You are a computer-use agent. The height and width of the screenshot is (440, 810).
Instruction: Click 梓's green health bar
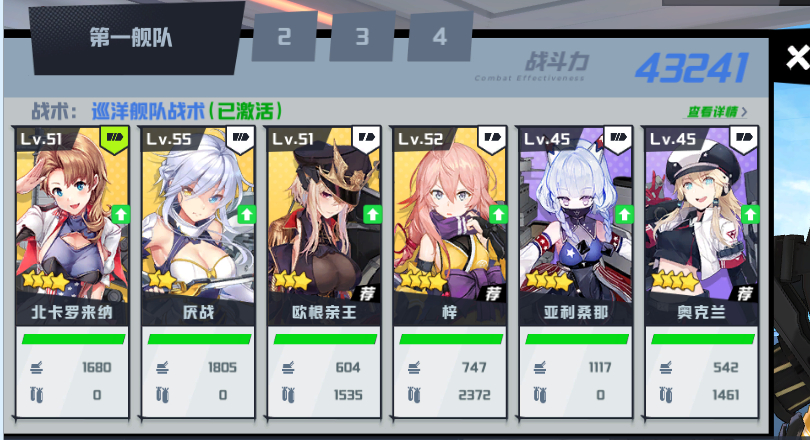pos(451,339)
